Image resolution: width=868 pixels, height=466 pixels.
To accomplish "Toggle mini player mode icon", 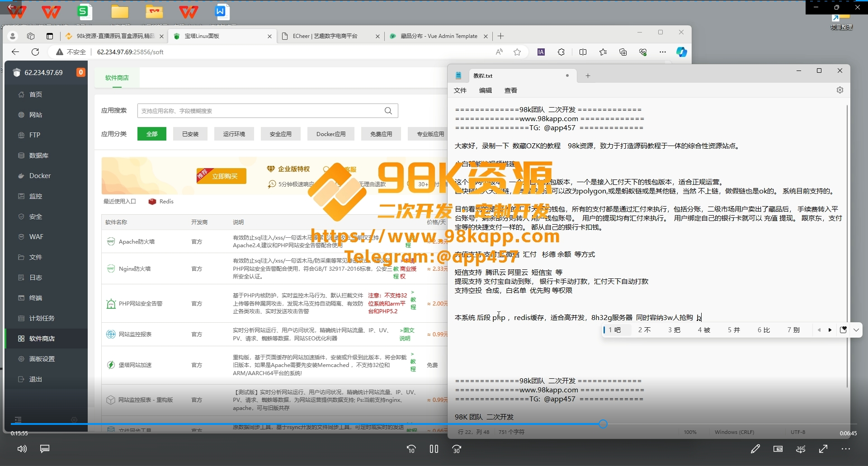I will click(x=778, y=449).
